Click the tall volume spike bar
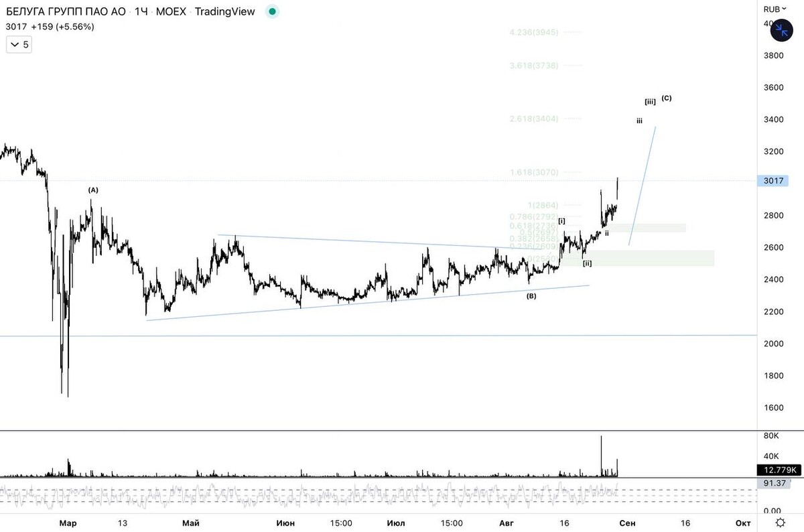804x532 pixels. [601, 456]
